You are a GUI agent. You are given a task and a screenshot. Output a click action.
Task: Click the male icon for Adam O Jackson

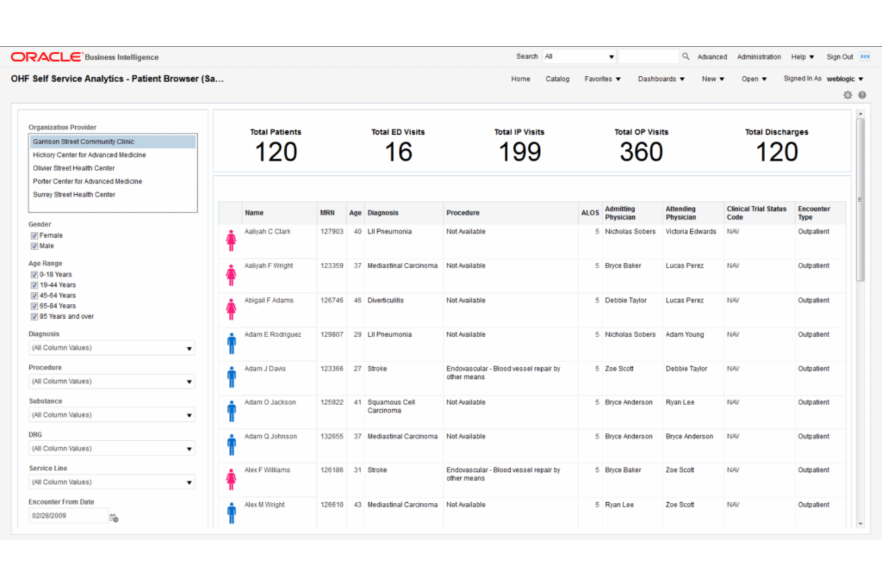tap(231, 411)
